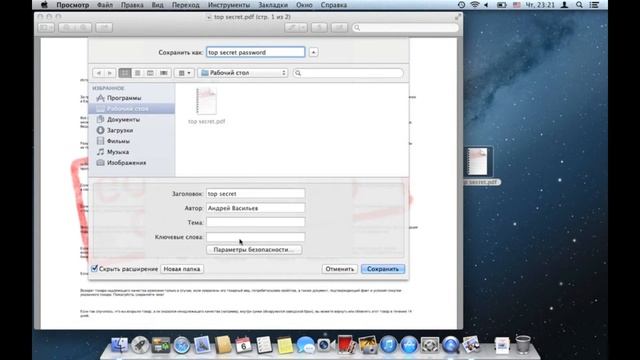Switch save dialog to list view
The image size is (640, 360).
[x=138, y=73]
